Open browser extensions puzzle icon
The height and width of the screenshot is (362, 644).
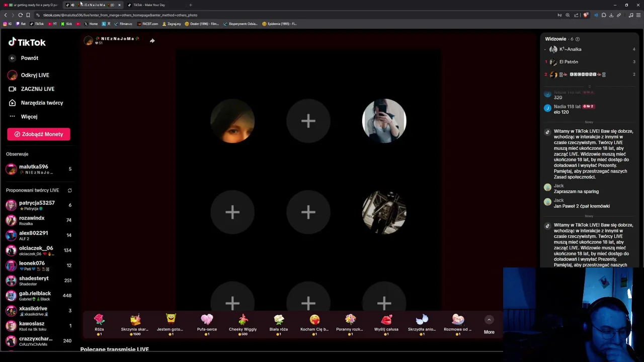604,15
